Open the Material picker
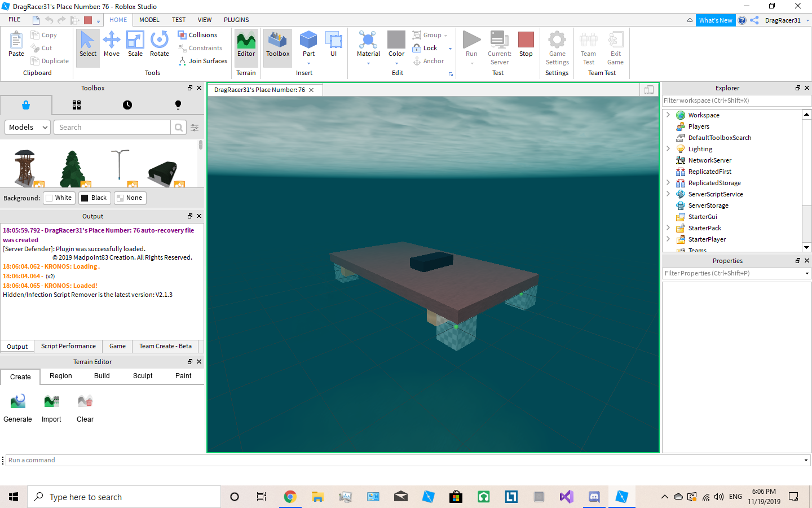Screen dimensions: 812x508 368,44
